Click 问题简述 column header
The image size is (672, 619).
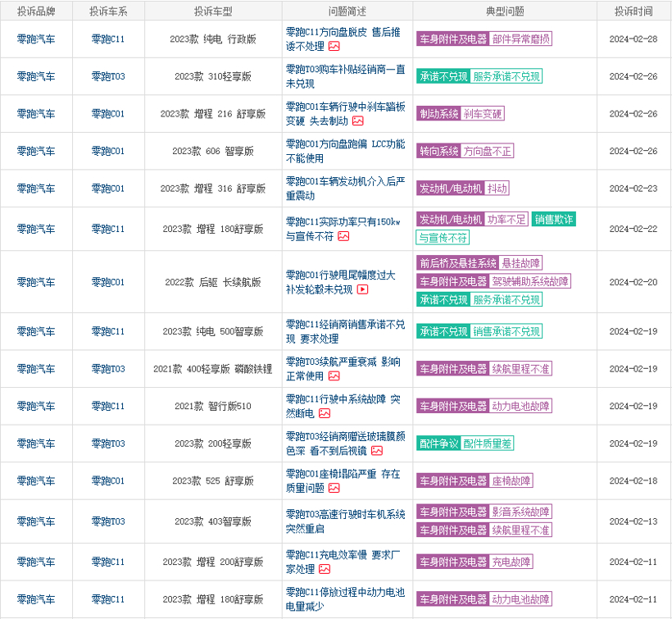tap(347, 11)
